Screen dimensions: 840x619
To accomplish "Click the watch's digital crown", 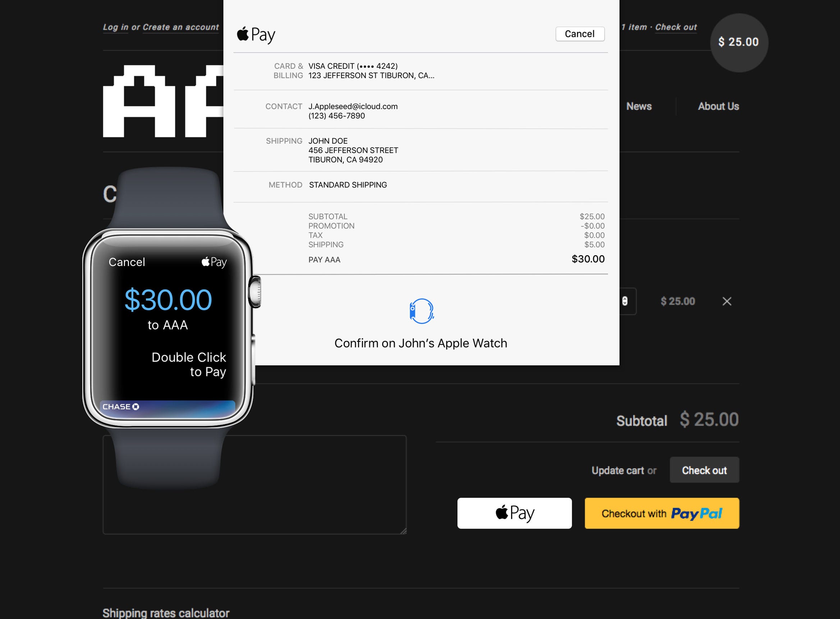I will pyautogui.click(x=255, y=292).
